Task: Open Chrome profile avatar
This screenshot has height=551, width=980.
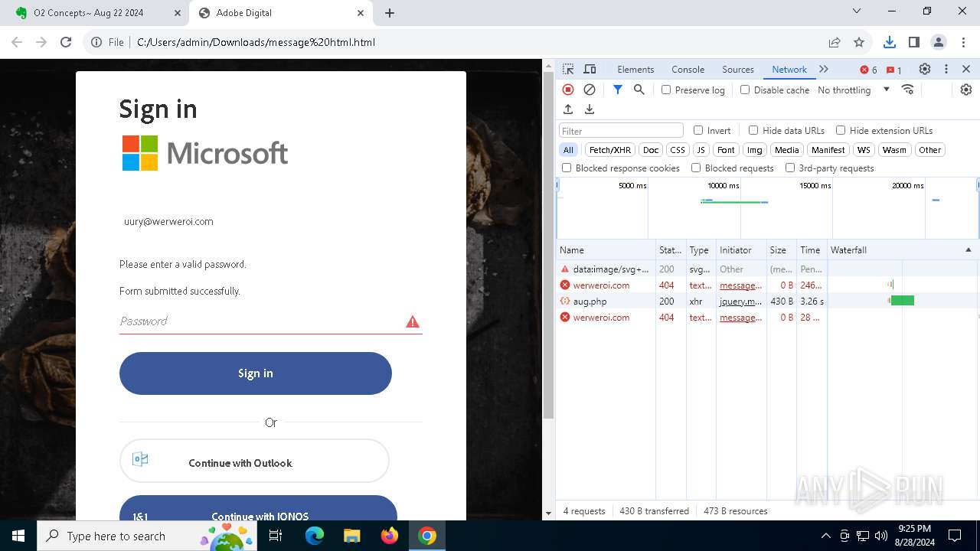Action: pyautogui.click(x=939, y=42)
